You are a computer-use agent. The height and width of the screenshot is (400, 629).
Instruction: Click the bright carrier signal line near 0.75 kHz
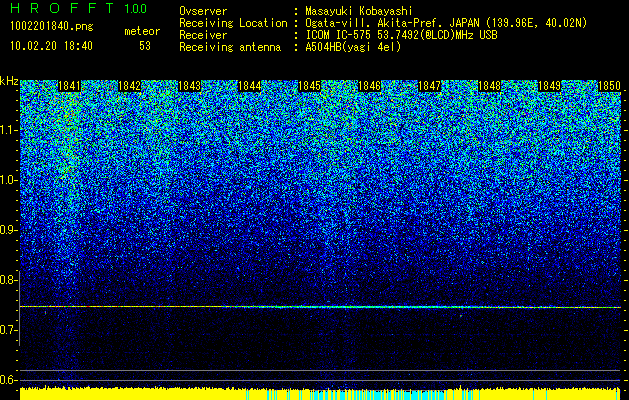(320, 307)
